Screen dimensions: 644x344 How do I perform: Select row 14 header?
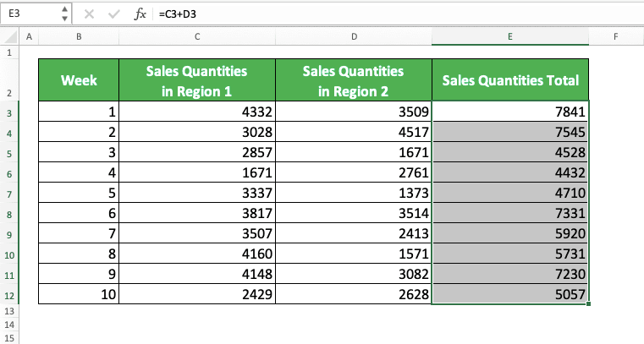tap(9, 325)
